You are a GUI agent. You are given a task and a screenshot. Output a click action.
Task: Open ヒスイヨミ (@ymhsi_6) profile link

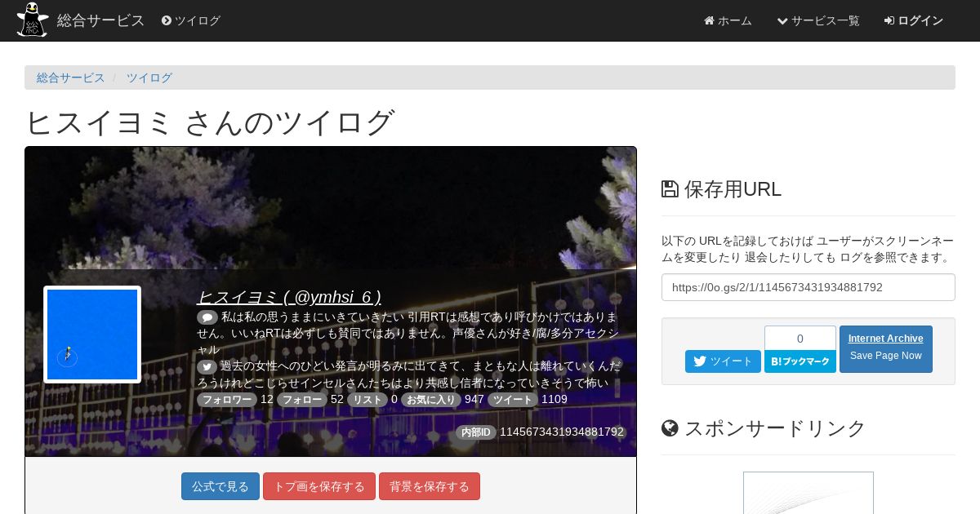[289, 297]
